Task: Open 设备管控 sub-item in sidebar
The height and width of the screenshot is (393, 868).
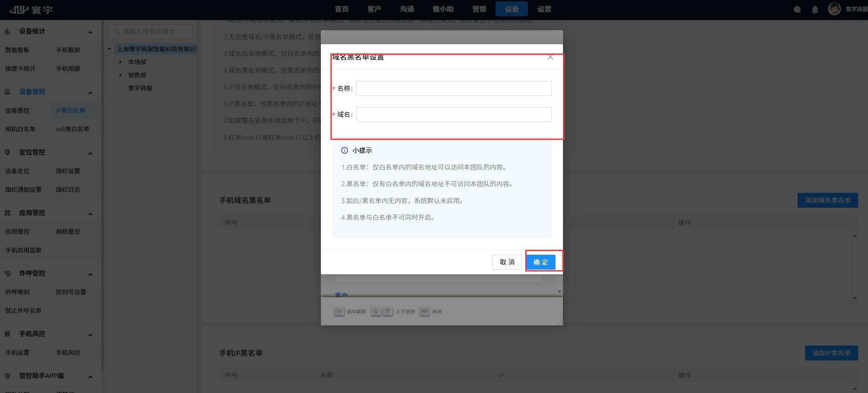Action: click(x=17, y=110)
